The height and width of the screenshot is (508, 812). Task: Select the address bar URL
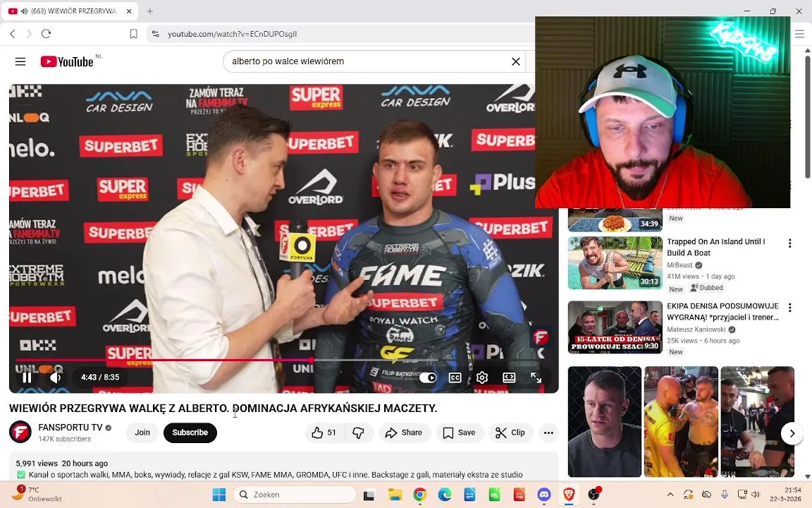coord(232,34)
